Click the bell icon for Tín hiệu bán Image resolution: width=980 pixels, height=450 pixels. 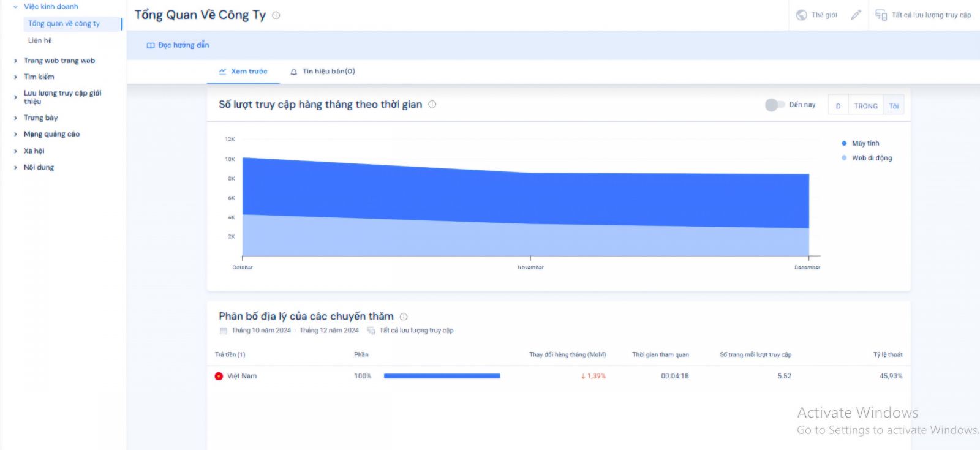(x=294, y=72)
